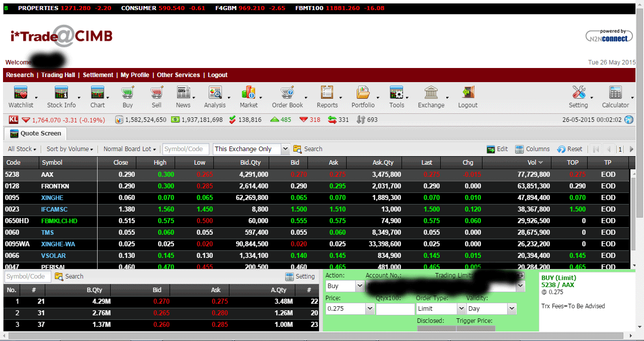Image resolution: width=644 pixels, height=341 pixels.
Task: Open the Other Services menu
Action: pyautogui.click(x=179, y=75)
